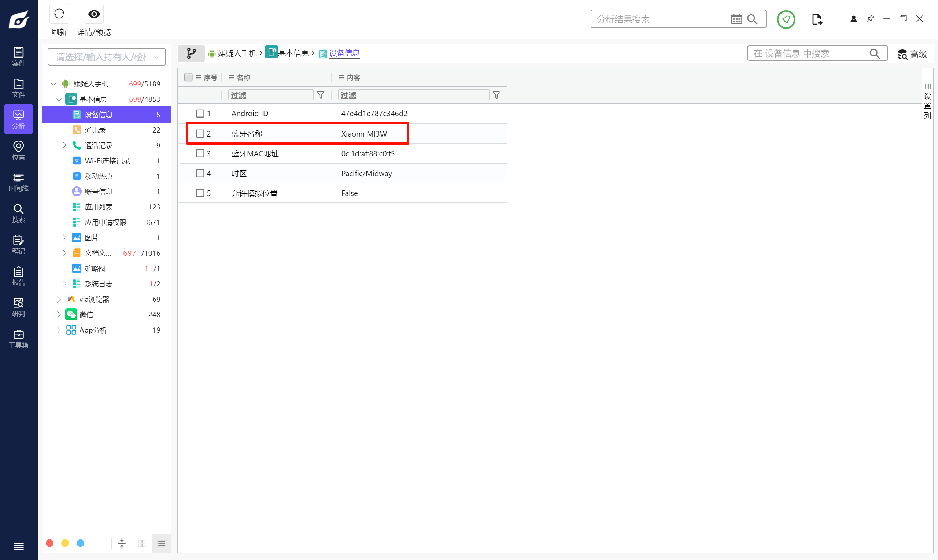
Task: Open the 位置 sidebar section
Action: pyautogui.click(x=18, y=151)
